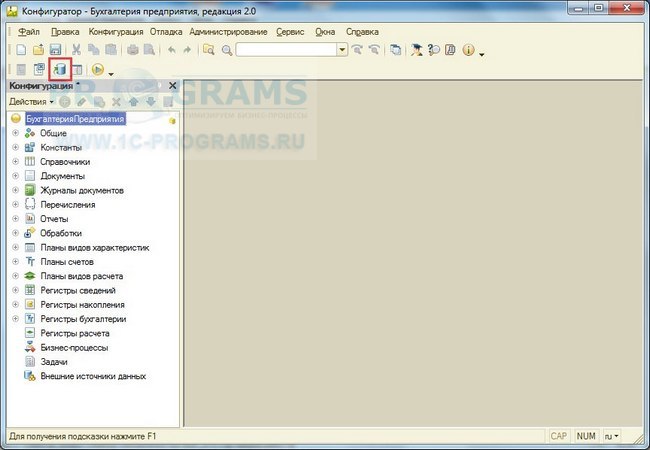
Task: Expand the Регистры сведений node
Action: coord(15,290)
